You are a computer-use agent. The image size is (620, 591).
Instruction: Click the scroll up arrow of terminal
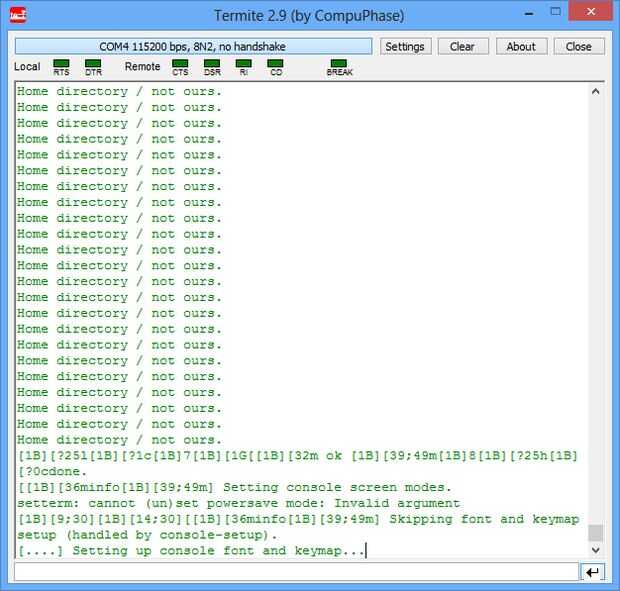596,92
